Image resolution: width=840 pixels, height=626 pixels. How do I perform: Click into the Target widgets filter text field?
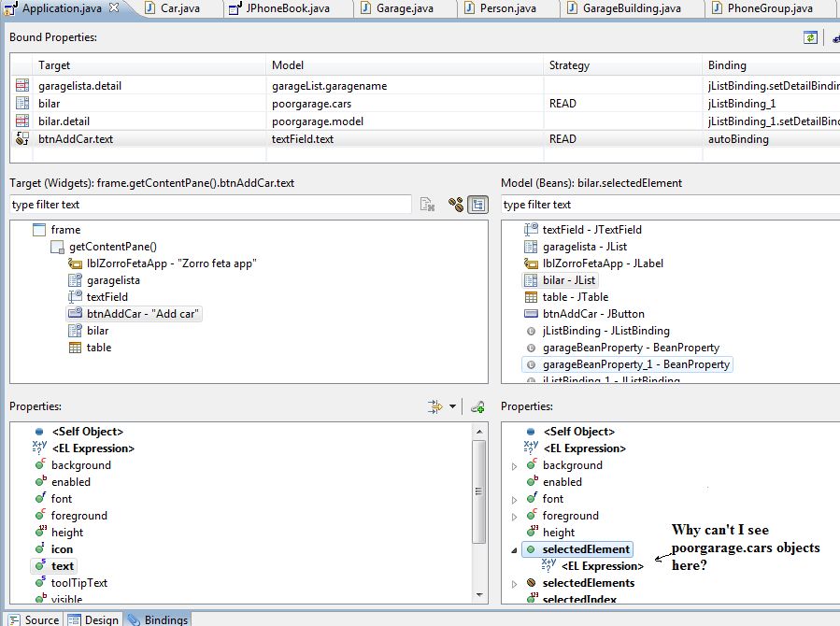(210, 205)
